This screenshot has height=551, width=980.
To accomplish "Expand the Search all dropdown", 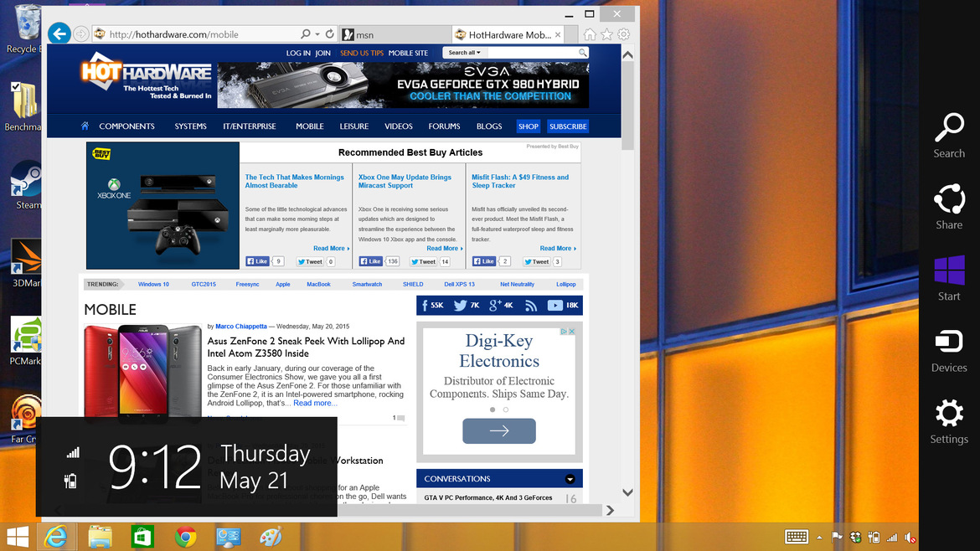I will coord(464,53).
